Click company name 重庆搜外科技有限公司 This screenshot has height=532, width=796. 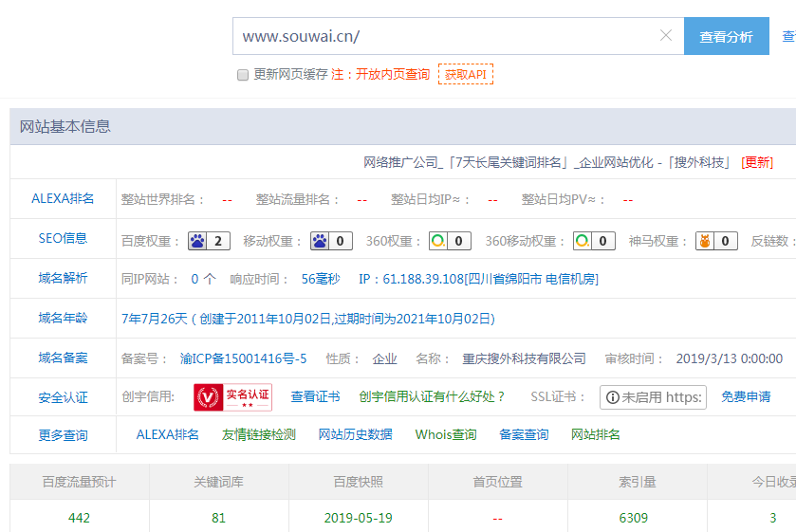pos(524,358)
